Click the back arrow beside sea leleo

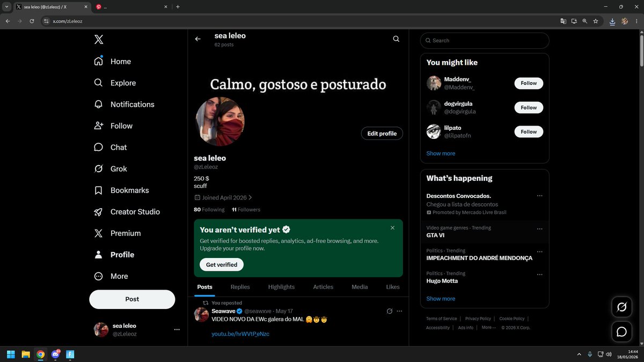tap(198, 39)
